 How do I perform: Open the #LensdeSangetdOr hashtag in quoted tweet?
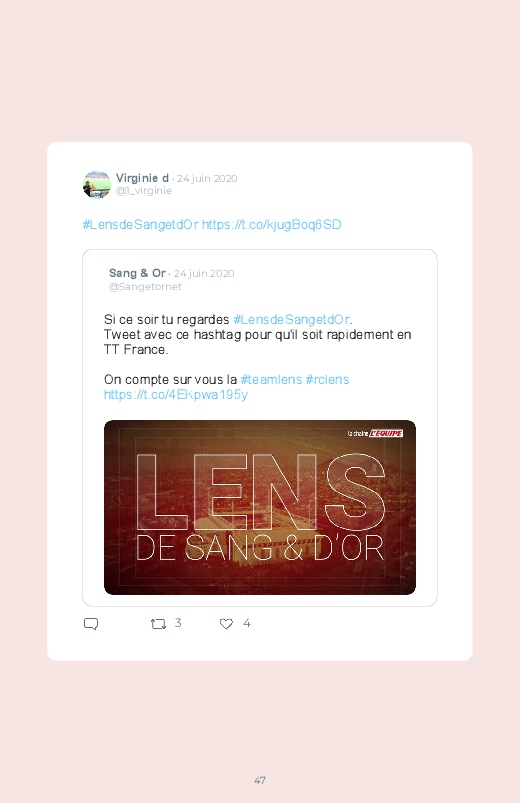point(292,320)
